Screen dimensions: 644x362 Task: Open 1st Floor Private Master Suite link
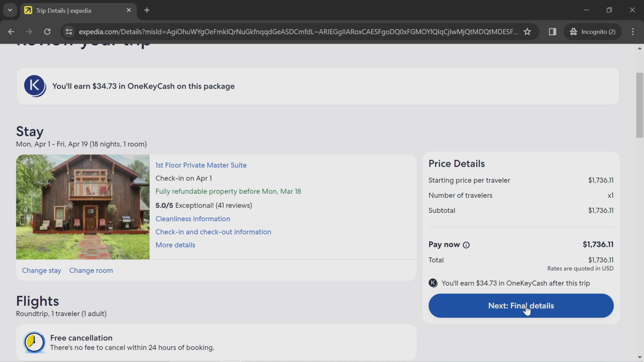coord(201,165)
